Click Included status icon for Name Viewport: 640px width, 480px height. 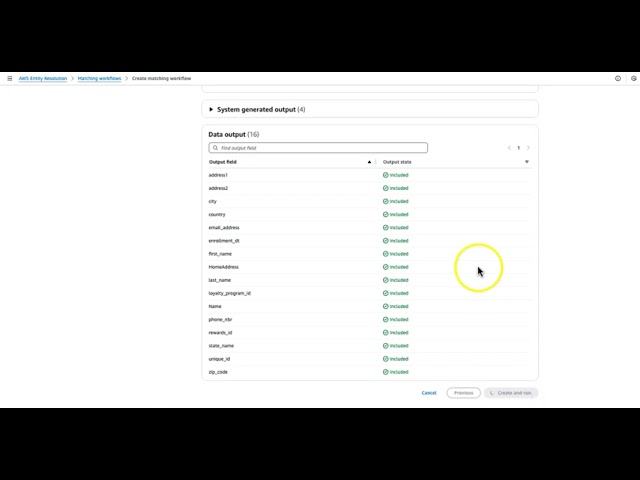(x=385, y=306)
